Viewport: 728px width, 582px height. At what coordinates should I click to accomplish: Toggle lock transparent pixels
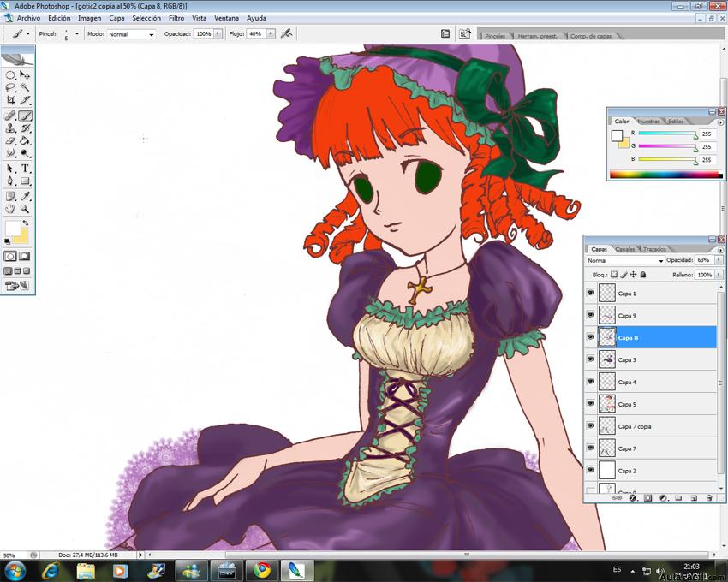(x=614, y=275)
